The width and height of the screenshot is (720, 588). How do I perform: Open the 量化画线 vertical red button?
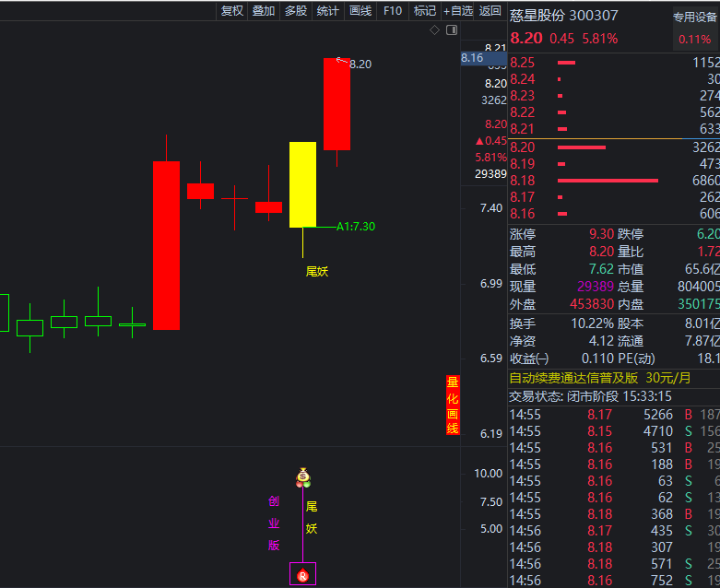(453, 405)
